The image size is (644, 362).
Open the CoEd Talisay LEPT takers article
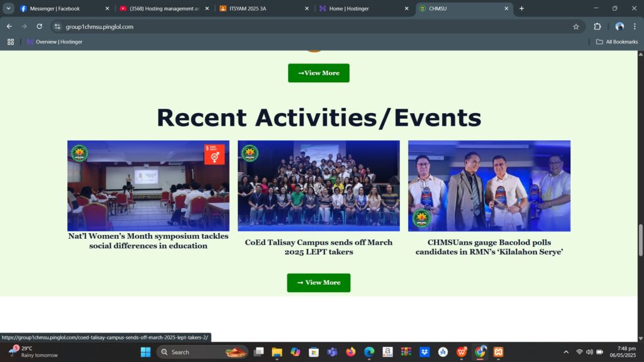click(318, 247)
